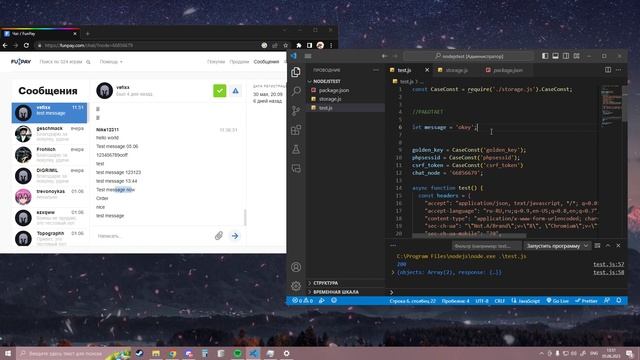The height and width of the screenshot is (360, 640).
Task: Click the send arrow in FunPay chat
Action: (235, 236)
